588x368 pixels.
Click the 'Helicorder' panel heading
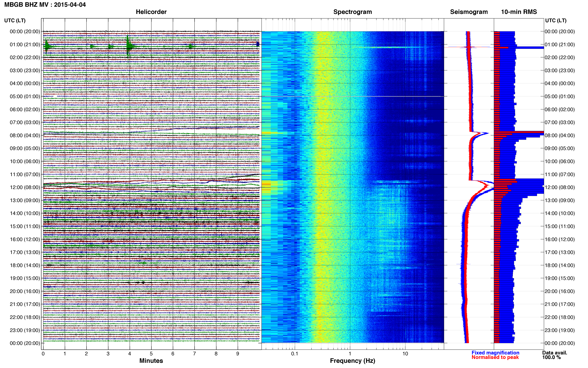click(151, 12)
